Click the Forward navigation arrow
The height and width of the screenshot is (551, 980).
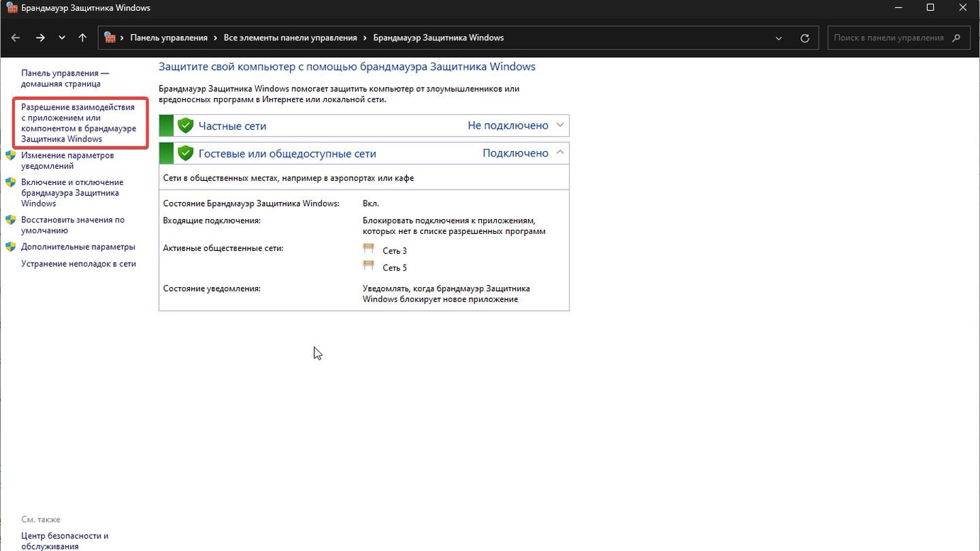[x=40, y=38]
